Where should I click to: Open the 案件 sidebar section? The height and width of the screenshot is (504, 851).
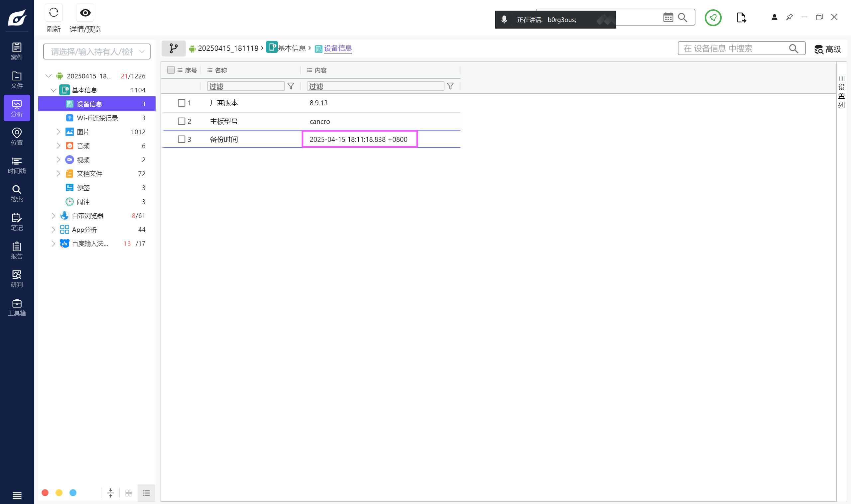pos(17,51)
